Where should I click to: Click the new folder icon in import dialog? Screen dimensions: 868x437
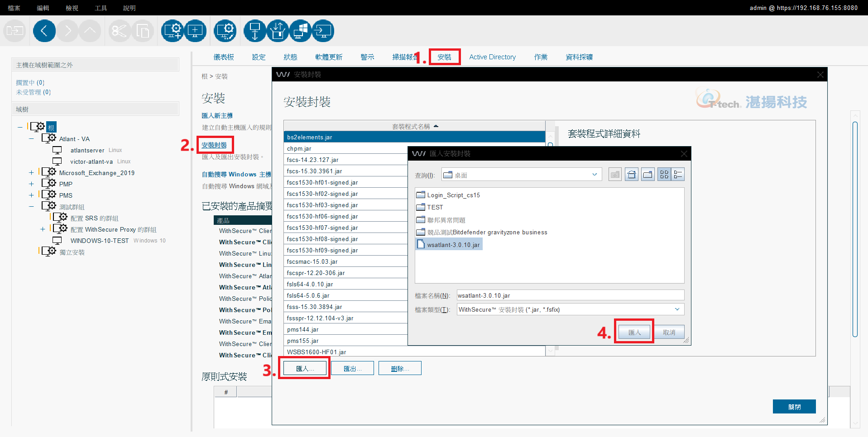click(x=648, y=175)
